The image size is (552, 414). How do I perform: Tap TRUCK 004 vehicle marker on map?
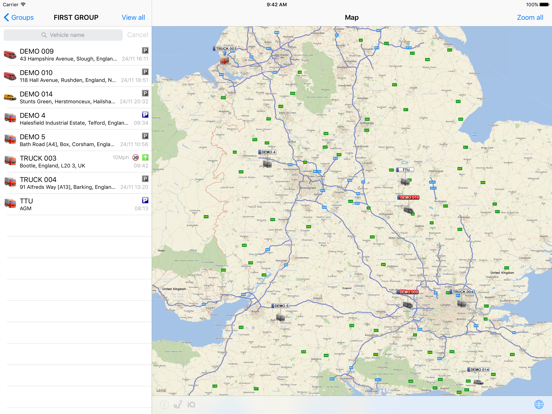(462, 303)
